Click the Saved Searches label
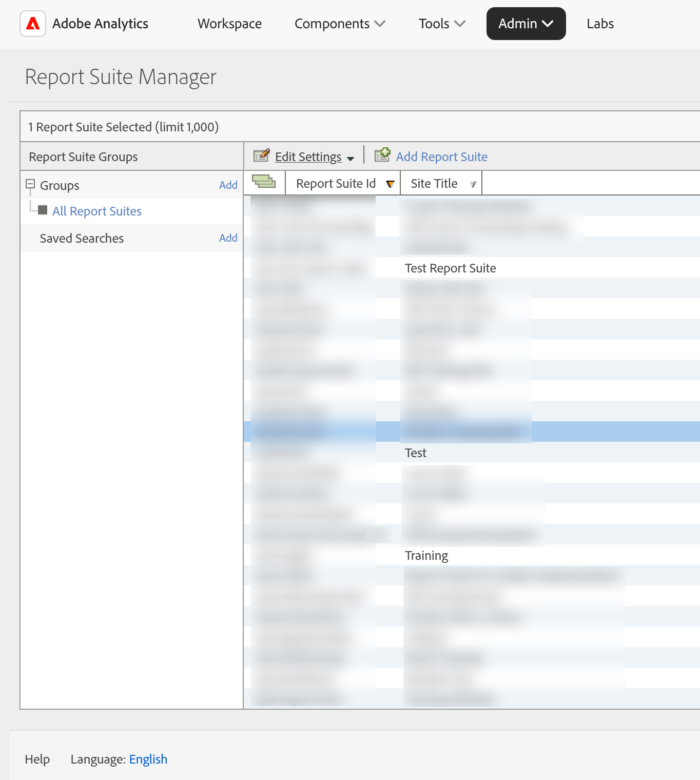This screenshot has width=700, height=780. [x=82, y=238]
